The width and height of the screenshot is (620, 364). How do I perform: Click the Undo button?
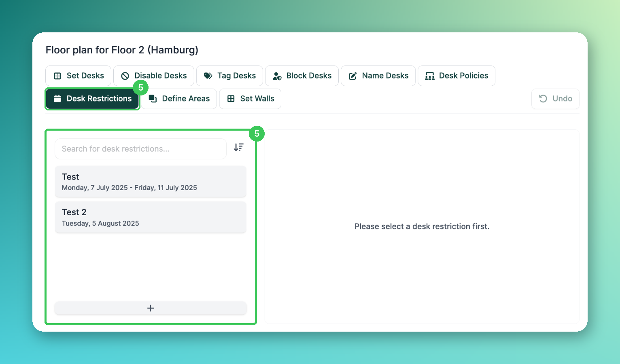(555, 99)
